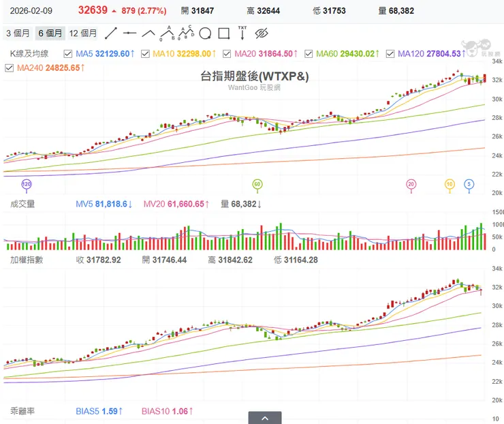Uncheck the MA120 moving average checkbox
Screen dimensions: 504x424
[x=390, y=54]
